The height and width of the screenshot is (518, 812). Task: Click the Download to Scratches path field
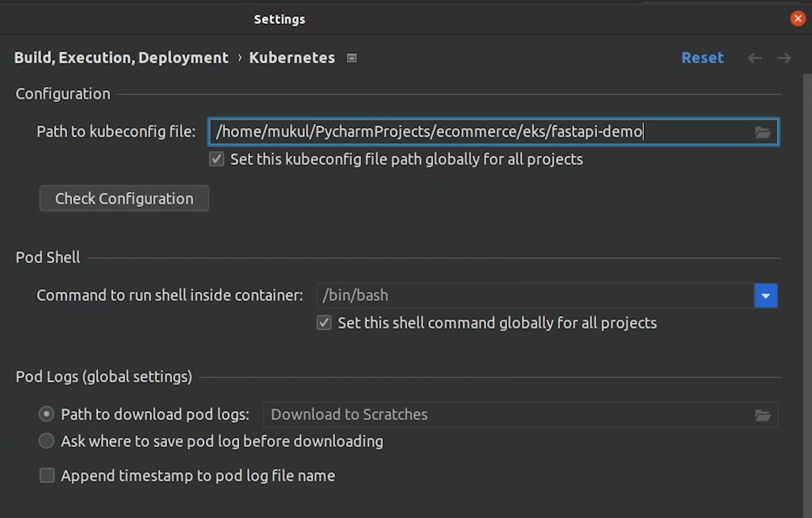pos(504,415)
